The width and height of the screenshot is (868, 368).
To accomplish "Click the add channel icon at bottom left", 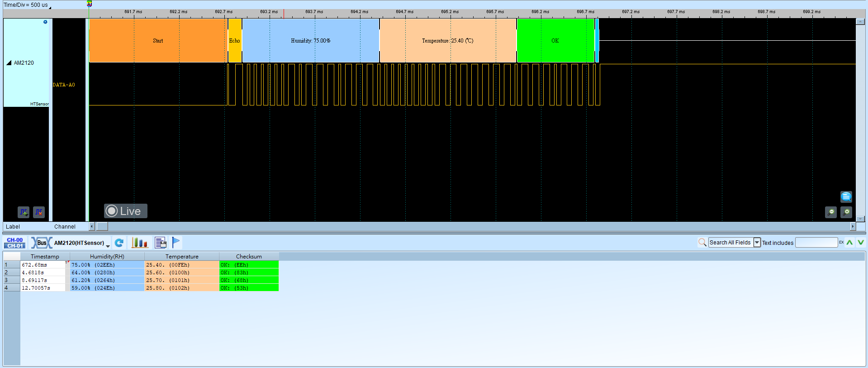I will pyautogui.click(x=24, y=212).
